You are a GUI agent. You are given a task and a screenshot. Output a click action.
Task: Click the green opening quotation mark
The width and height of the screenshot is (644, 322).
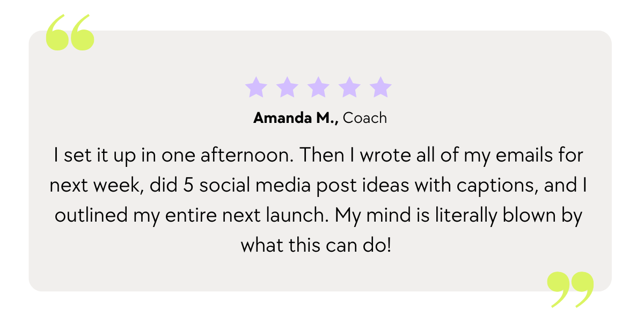click(x=70, y=33)
